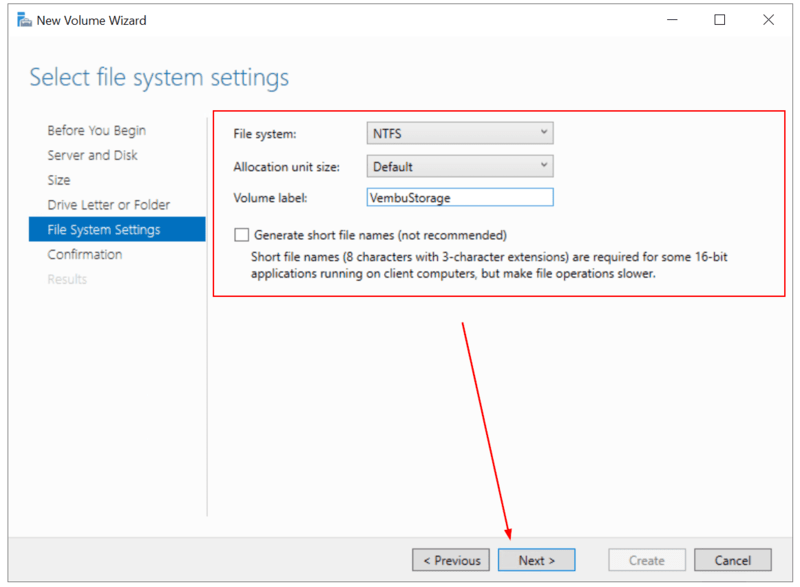This screenshot has width=800, height=587.
Task: Toggle the Generate short file names checkbox
Action: point(241,234)
